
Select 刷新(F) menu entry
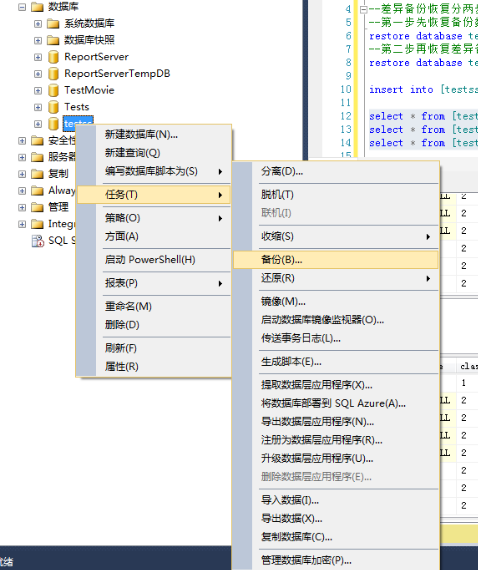[154, 348]
